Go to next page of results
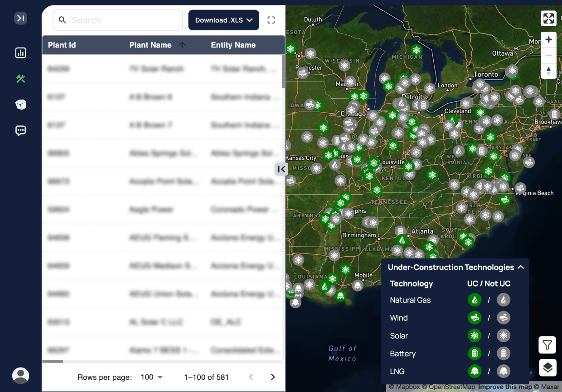Screen dimensions: 562x392 [x=273, y=377]
